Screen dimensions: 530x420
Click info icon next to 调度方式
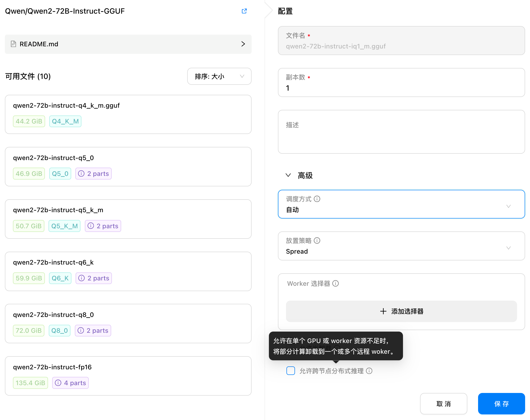[x=317, y=199]
